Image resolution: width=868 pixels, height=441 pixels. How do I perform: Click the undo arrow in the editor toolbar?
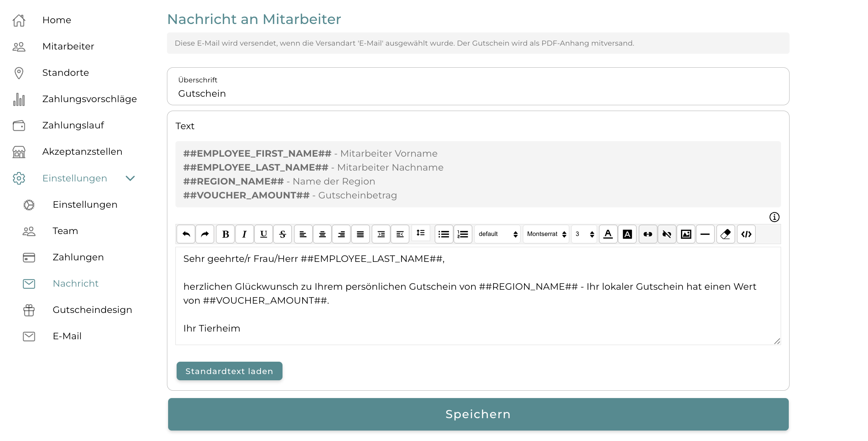[x=186, y=234]
